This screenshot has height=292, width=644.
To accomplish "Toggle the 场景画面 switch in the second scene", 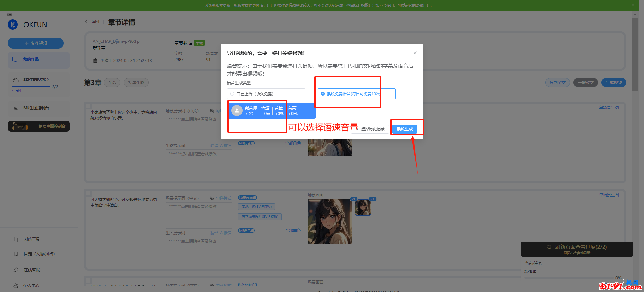I will pos(248,198).
